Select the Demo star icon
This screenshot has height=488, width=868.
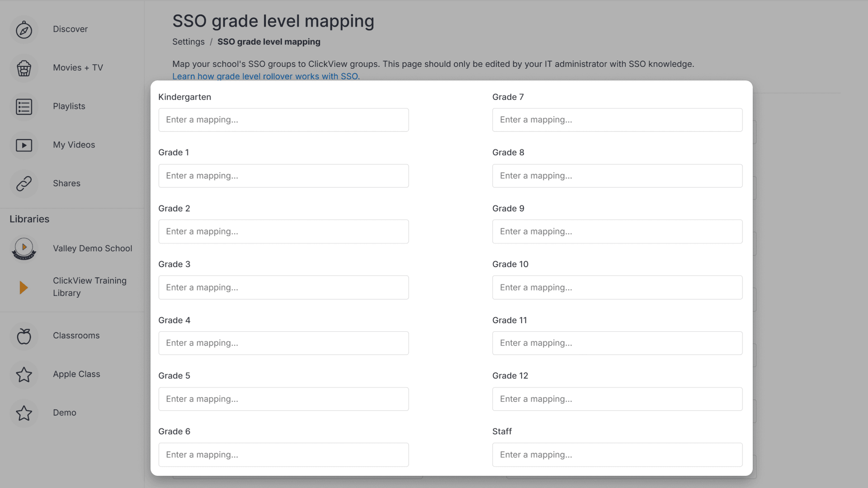24,413
